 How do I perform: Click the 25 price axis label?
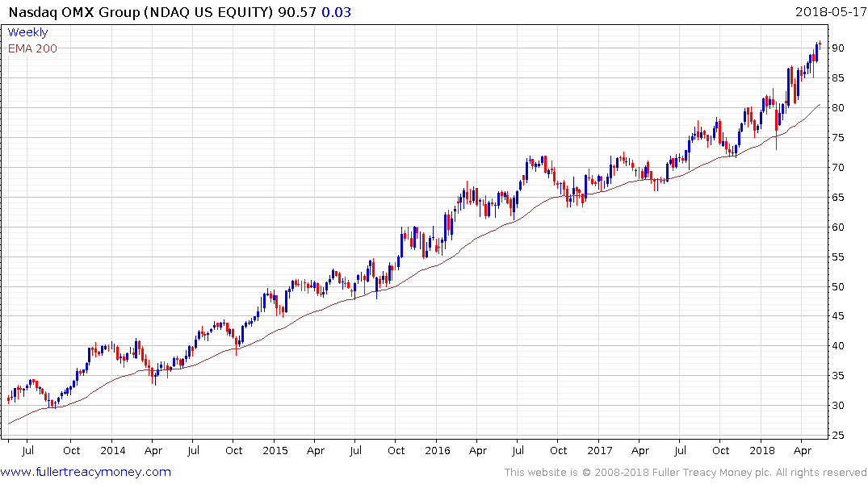(838, 436)
